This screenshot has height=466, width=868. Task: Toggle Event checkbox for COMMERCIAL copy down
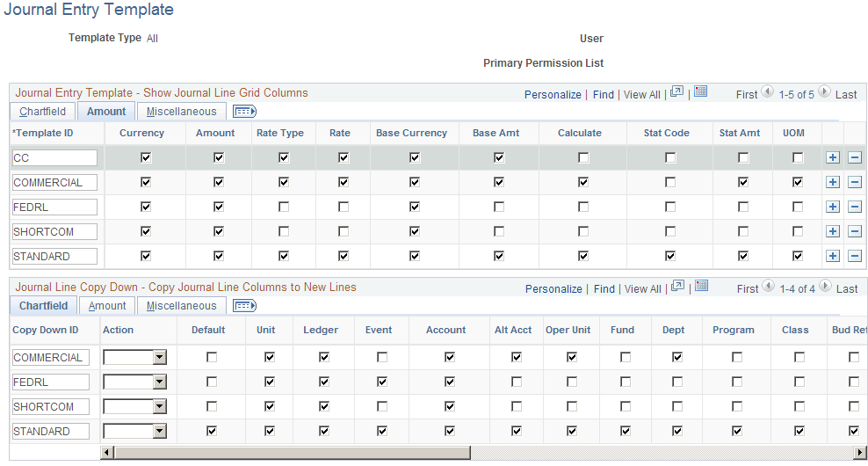point(382,357)
